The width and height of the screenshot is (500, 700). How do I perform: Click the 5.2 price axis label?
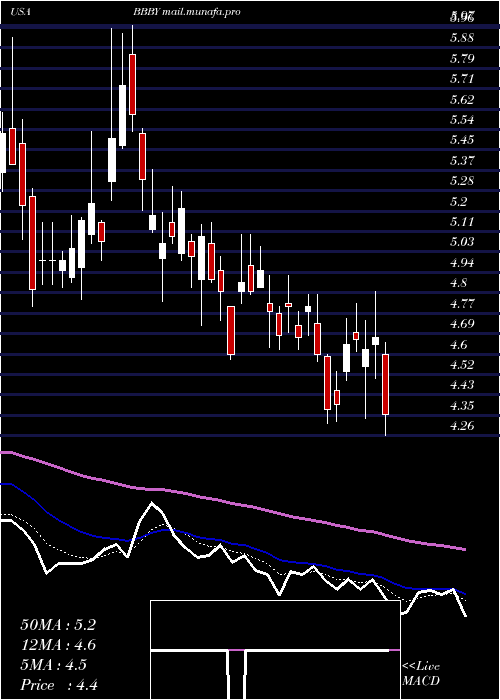[458, 201]
